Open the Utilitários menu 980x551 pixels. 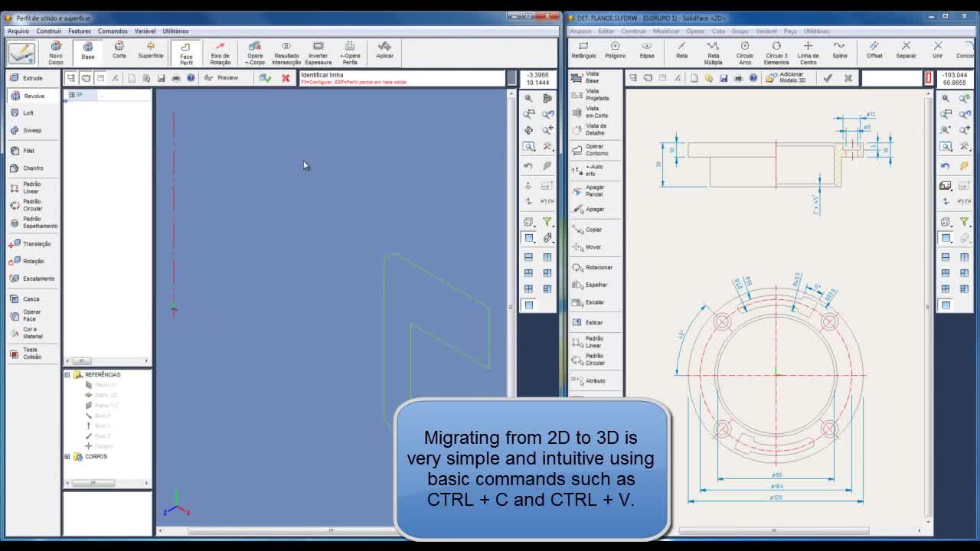[x=175, y=31]
